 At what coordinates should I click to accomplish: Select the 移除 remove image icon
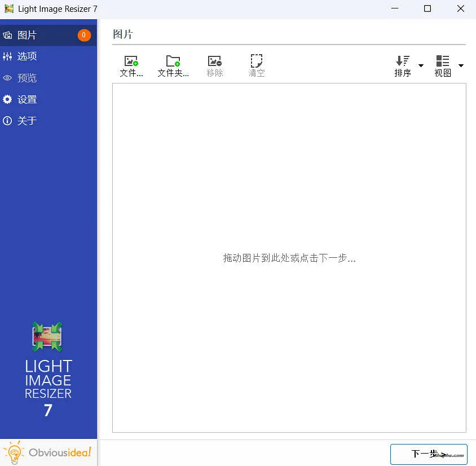tap(214, 65)
